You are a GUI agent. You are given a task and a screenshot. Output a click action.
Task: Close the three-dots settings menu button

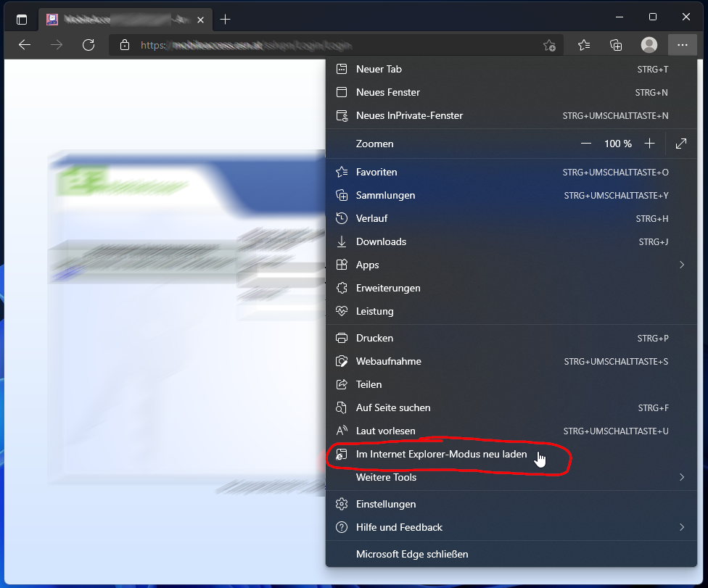[682, 45]
